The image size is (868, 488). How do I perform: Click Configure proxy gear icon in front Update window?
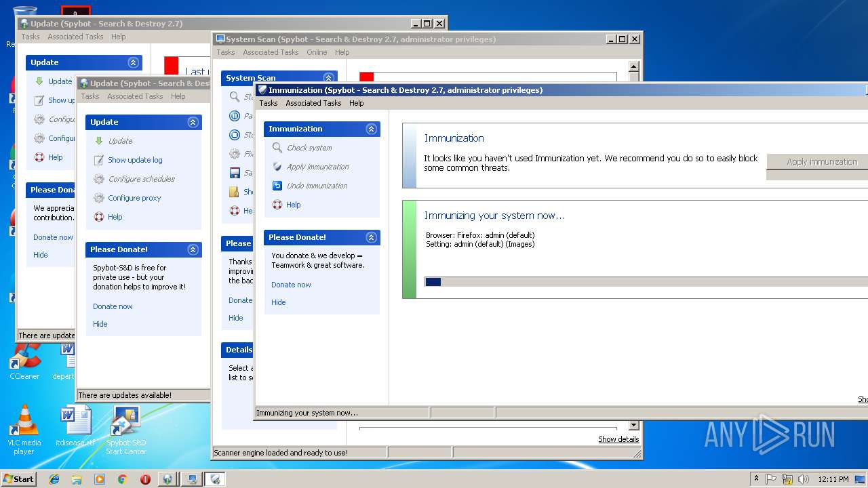coord(99,198)
